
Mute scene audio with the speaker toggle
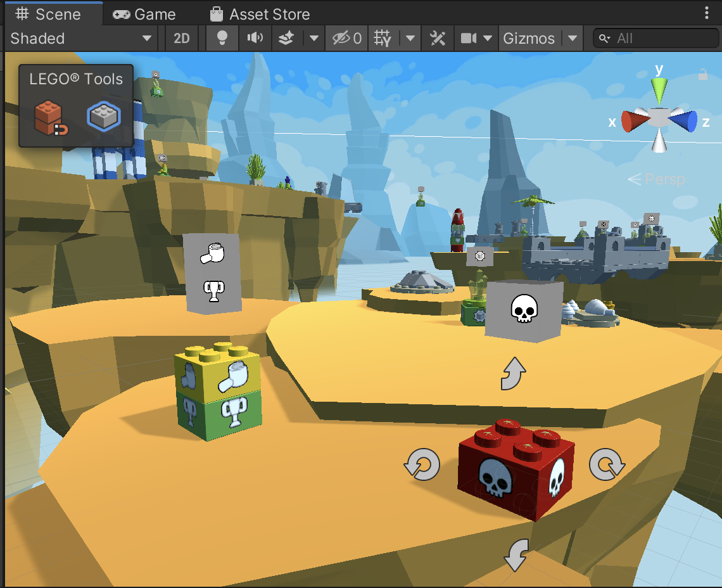[x=255, y=39]
